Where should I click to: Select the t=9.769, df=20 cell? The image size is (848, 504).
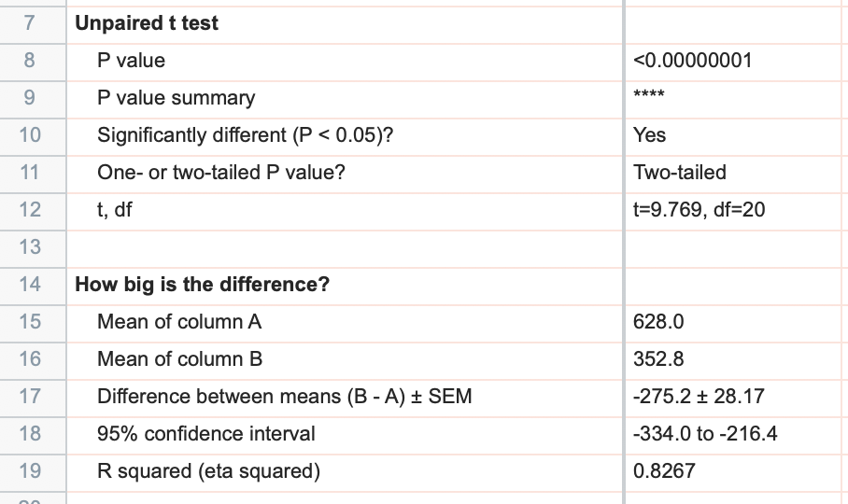[x=699, y=210]
